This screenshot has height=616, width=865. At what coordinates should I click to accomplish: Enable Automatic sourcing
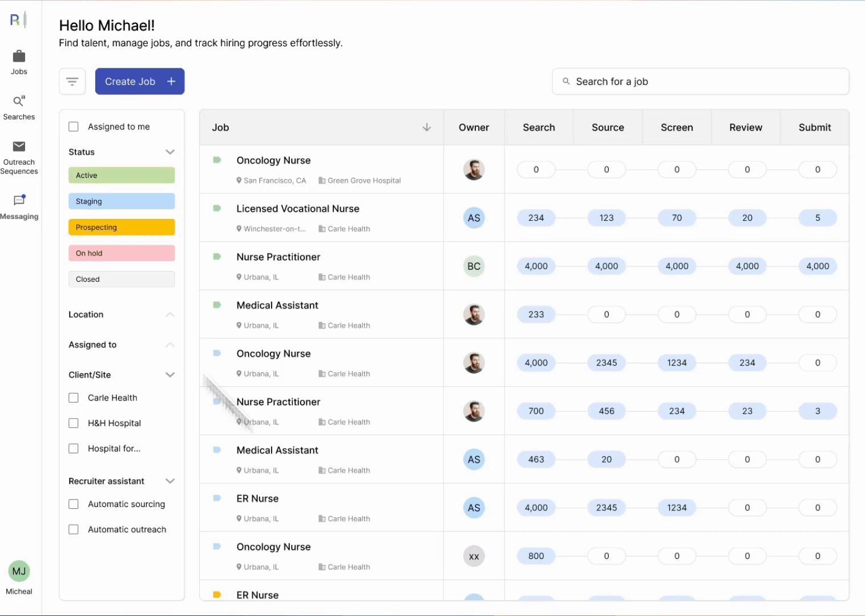click(73, 504)
